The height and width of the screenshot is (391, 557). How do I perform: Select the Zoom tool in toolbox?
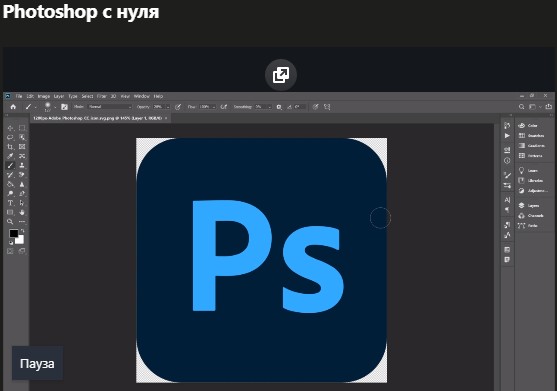coord(10,222)
